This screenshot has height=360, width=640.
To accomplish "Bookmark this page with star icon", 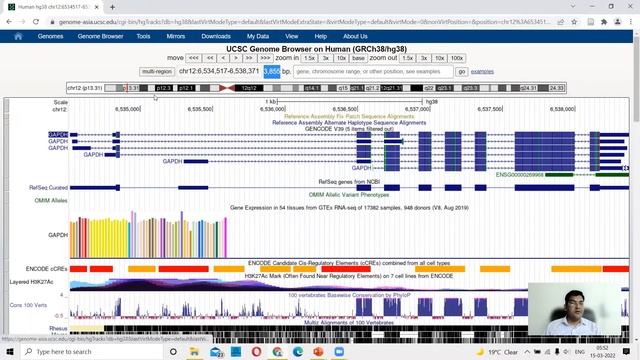I will 574,22.
